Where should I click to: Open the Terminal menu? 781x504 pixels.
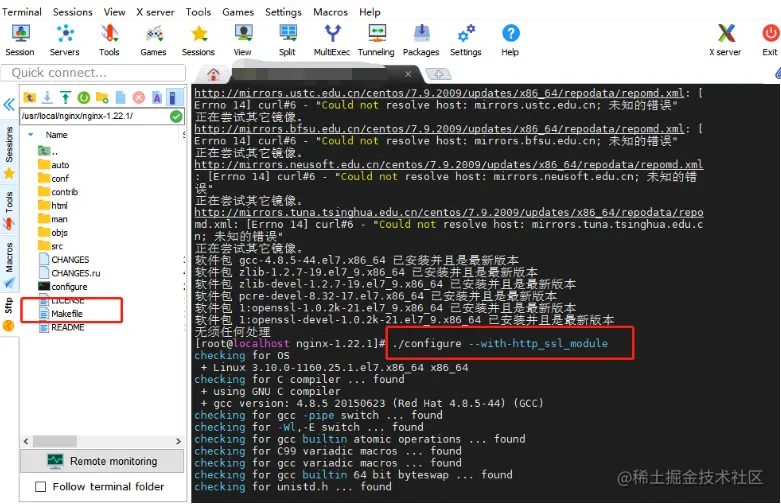[21, 12]
